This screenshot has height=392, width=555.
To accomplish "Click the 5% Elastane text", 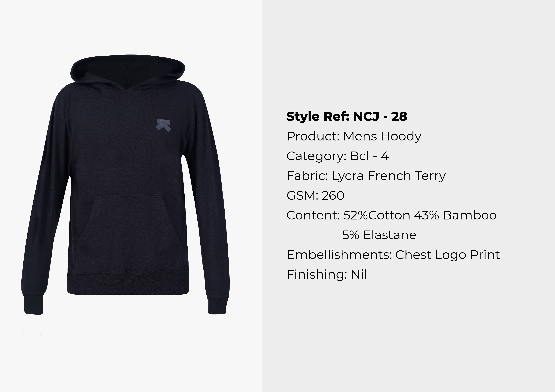I will [x=379, y=235].
